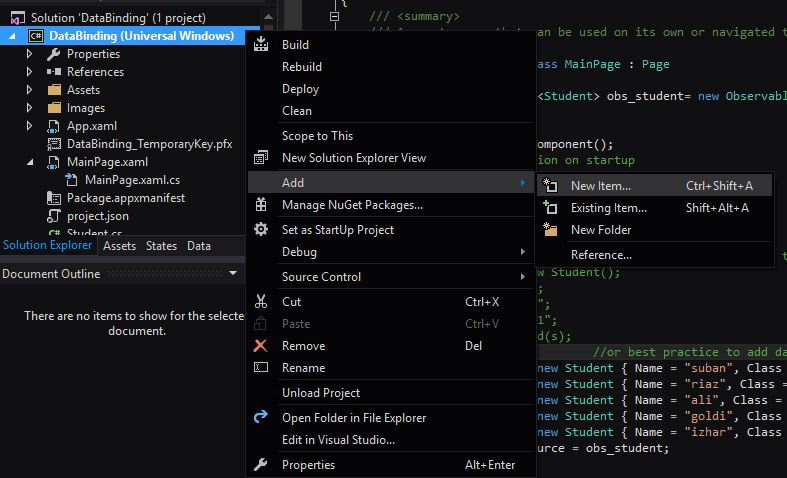Image resolution: width=787 pixels, height=478 pixels.
Task: Open the Document Outline panel dropdown arrow
Action: [x=233, y=273]
